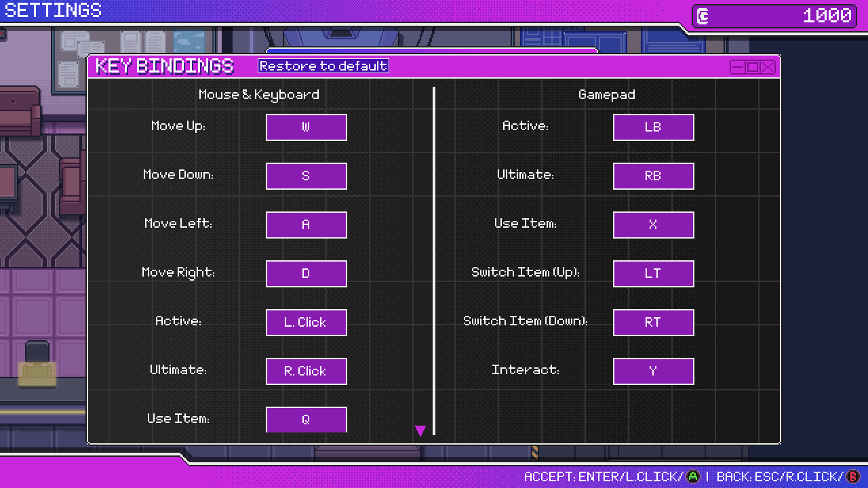Edit keyboard Ultimate binding R. Click
This screenshot has width=868, height=488.
[307, 371]
